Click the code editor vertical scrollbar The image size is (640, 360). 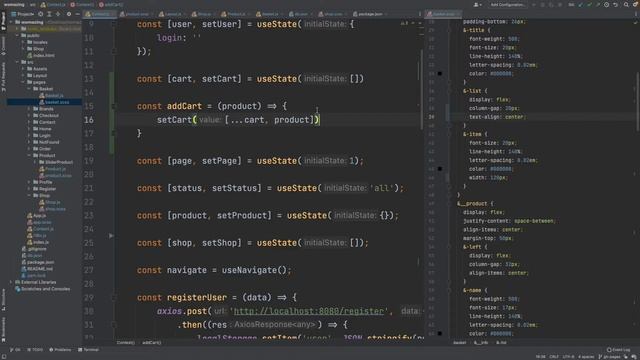click(421, 90)
